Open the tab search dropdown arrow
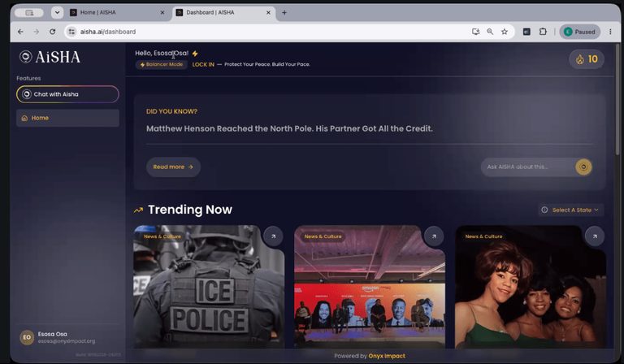Image resolution: width=624 pixels, height=364 pixels. (x=57, y=12)
